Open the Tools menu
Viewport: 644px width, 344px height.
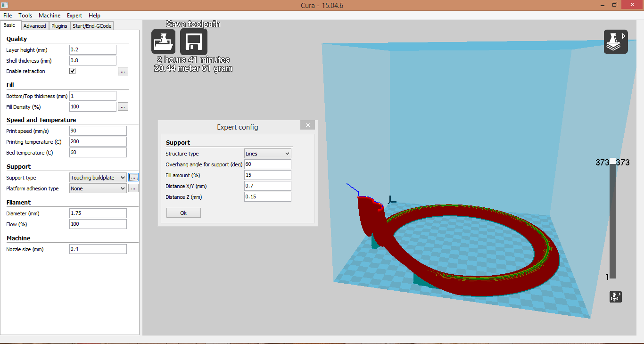click(x=25, y=16)
